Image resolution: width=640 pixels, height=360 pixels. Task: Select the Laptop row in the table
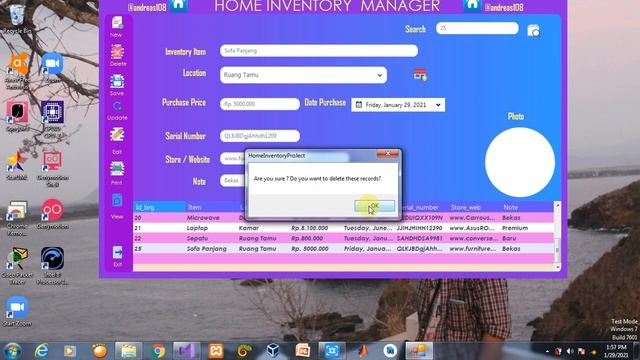(343, 228)
